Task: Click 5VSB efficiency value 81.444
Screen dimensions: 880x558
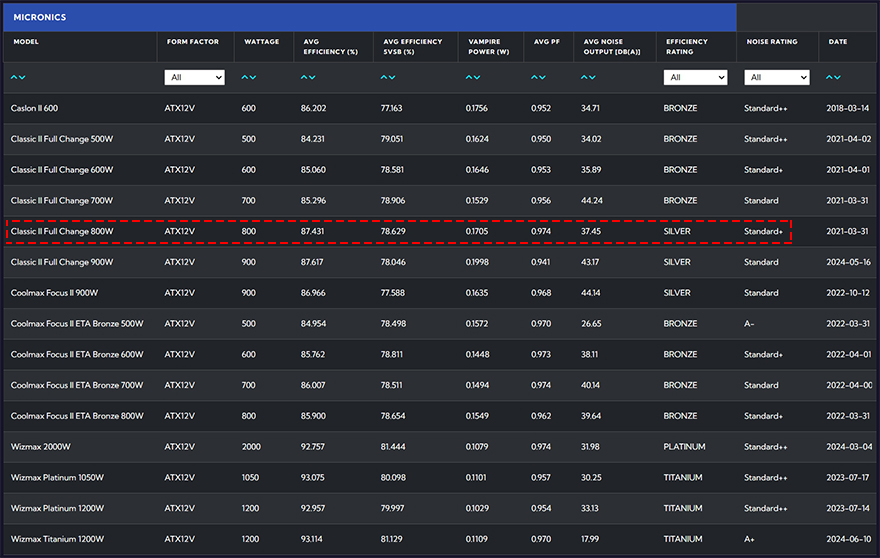Action: (393, 447)
